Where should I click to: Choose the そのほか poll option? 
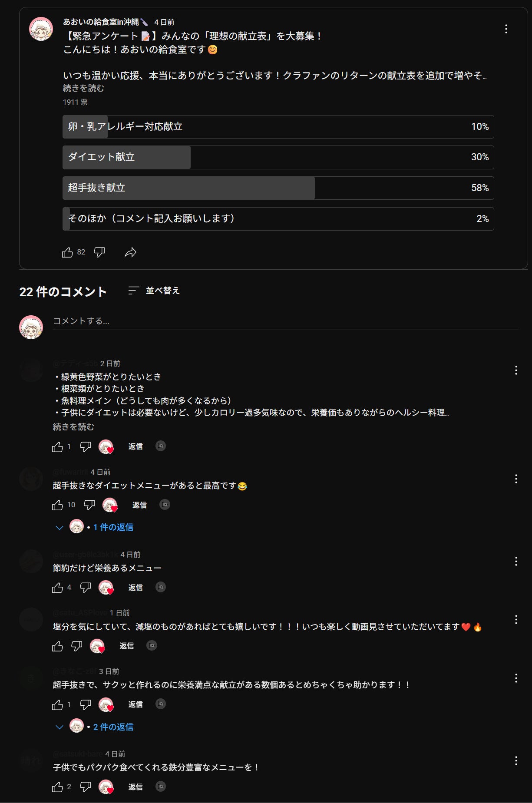coord(278,219)
